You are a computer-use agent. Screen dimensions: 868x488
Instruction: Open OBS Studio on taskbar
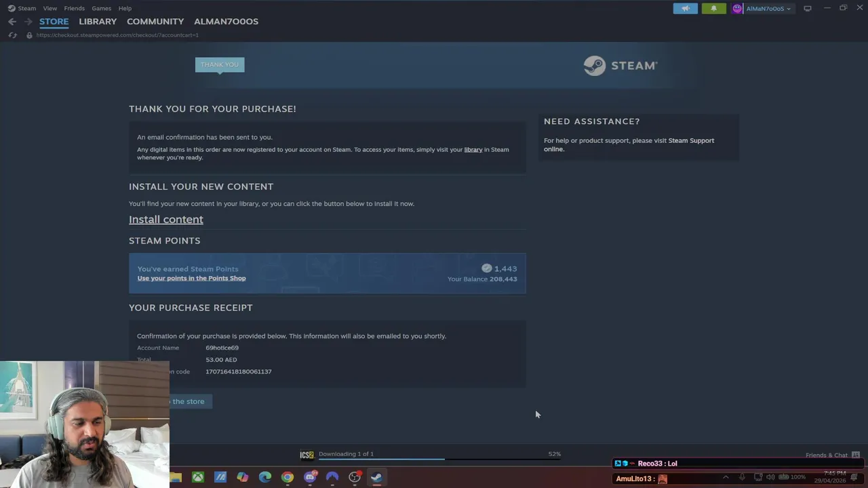point(355,477)
